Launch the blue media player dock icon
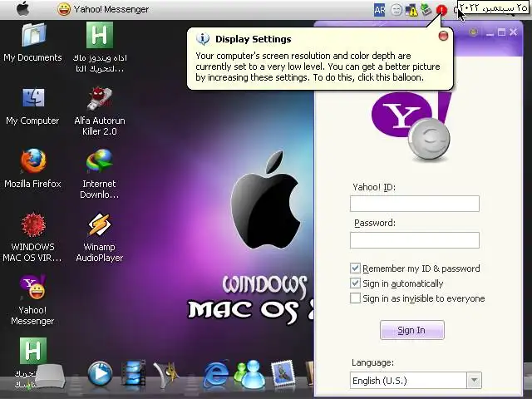The image size is (532, 399). [x=100, y=374]
